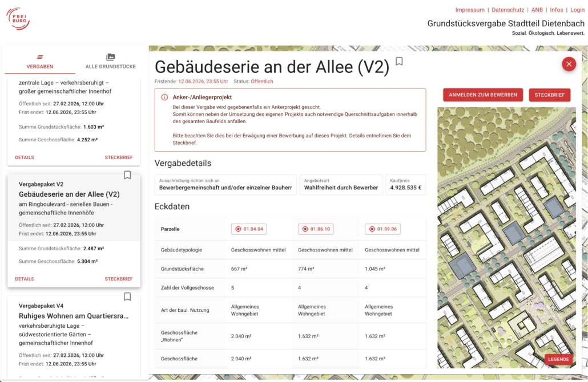The image size is (588, 382).
Task: Show the map Legende
Action: 558,359
